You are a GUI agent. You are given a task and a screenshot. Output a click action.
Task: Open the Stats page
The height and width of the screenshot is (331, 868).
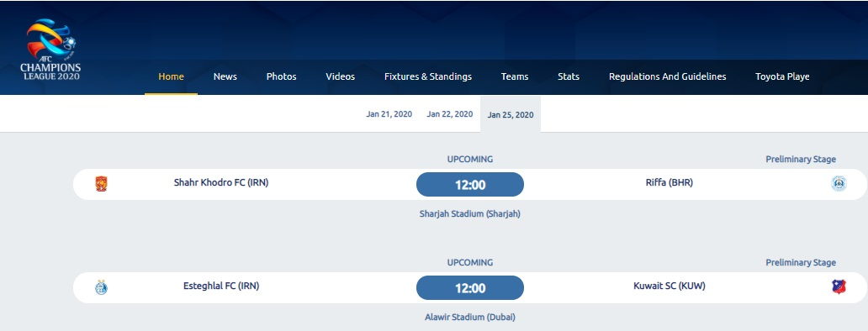(569, 76)
